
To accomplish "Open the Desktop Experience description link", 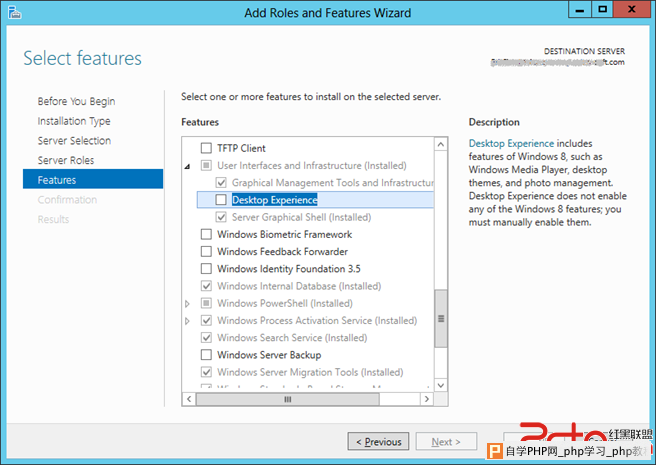I will [x=511, y=143].
